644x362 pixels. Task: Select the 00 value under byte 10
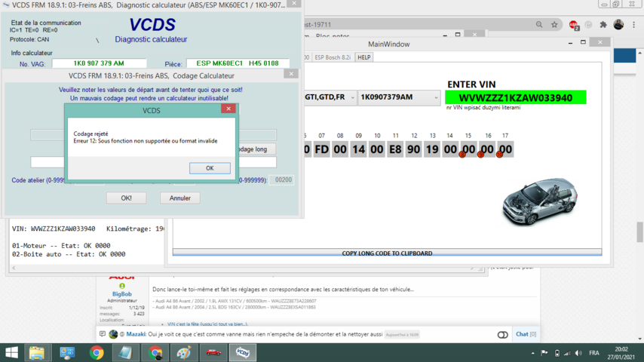click(x=377, y=149)
